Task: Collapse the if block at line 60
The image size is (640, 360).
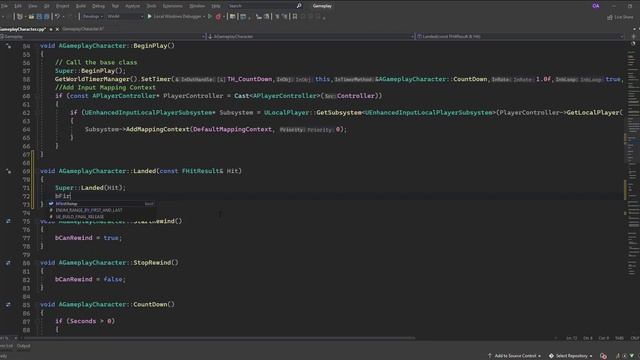Action: pos(37,96)
